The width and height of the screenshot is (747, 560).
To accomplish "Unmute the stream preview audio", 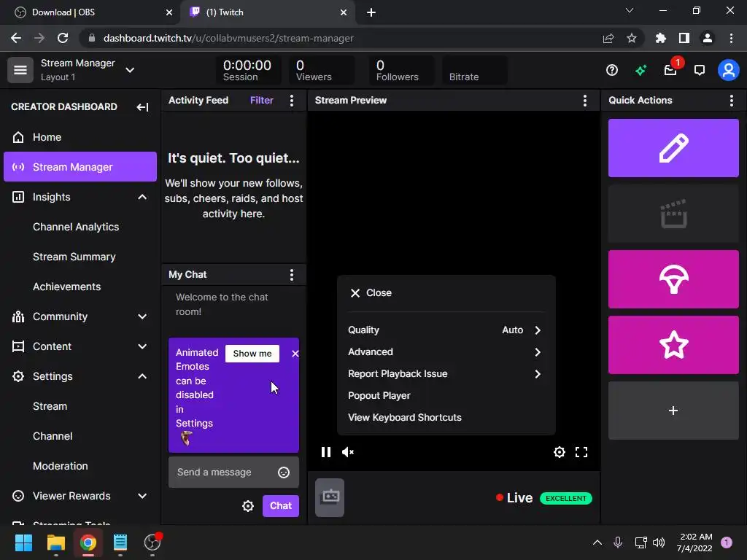I will 348,452.
